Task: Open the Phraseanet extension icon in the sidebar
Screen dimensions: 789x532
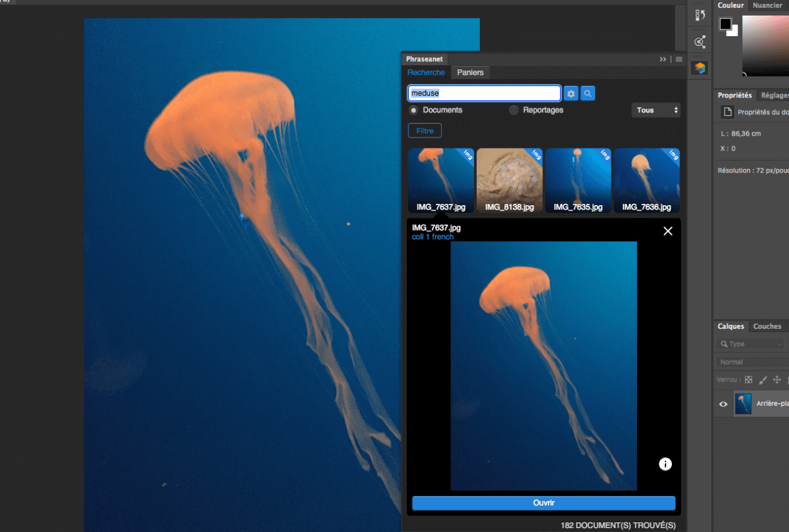Action: (x=699, y=67)
